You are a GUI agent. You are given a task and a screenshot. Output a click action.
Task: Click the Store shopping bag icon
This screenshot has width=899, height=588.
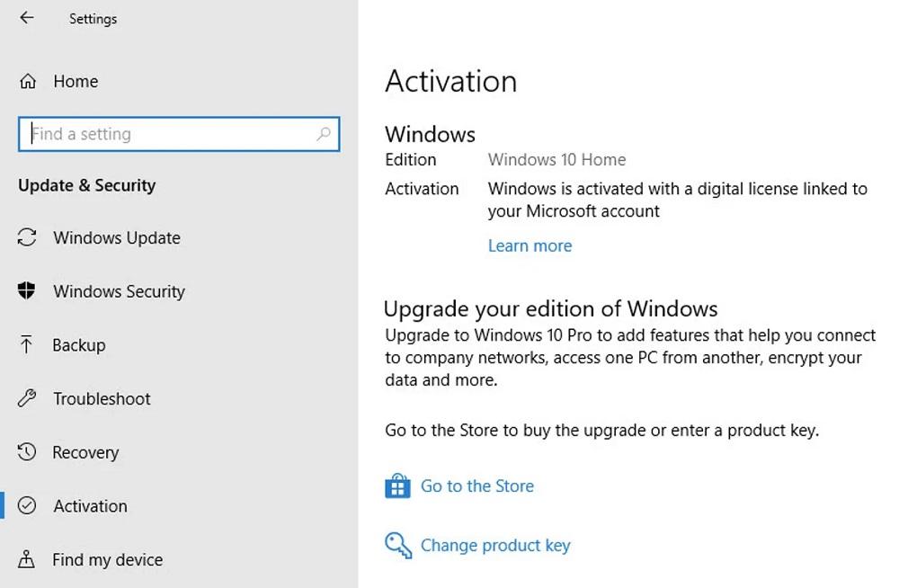(x=397, y=486)
